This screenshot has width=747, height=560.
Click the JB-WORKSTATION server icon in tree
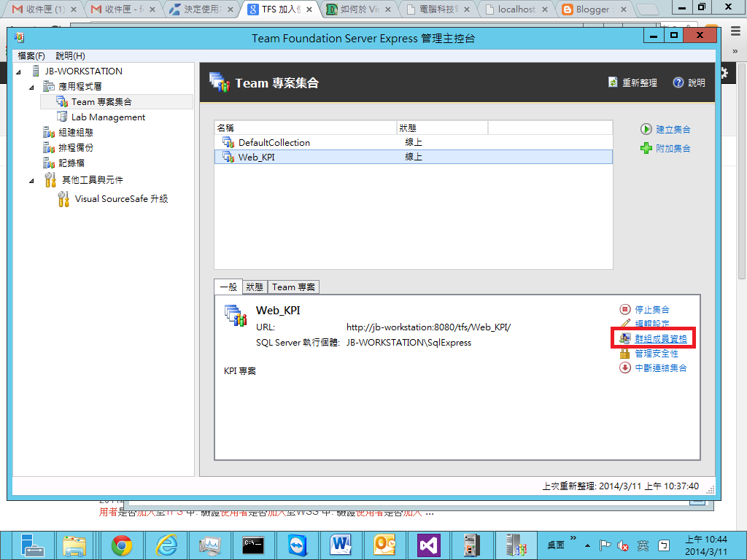click(x=35, y=71)
